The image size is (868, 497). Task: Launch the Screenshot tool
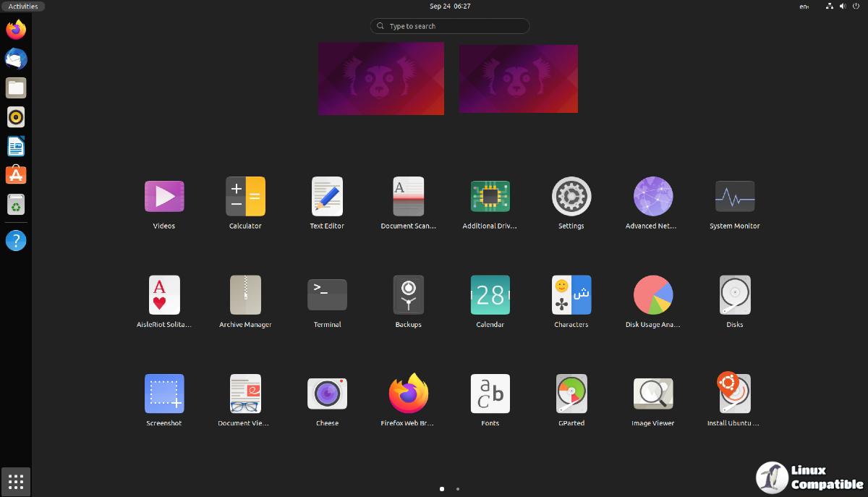click(164, 394)
